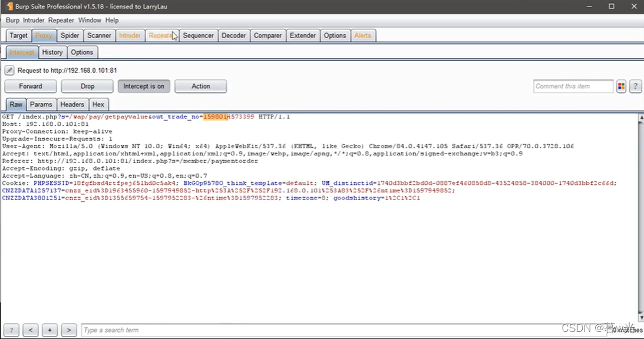Click the search help question mark button
The image size is (644, 339).
pyautogui.click(x=11, y=330)
